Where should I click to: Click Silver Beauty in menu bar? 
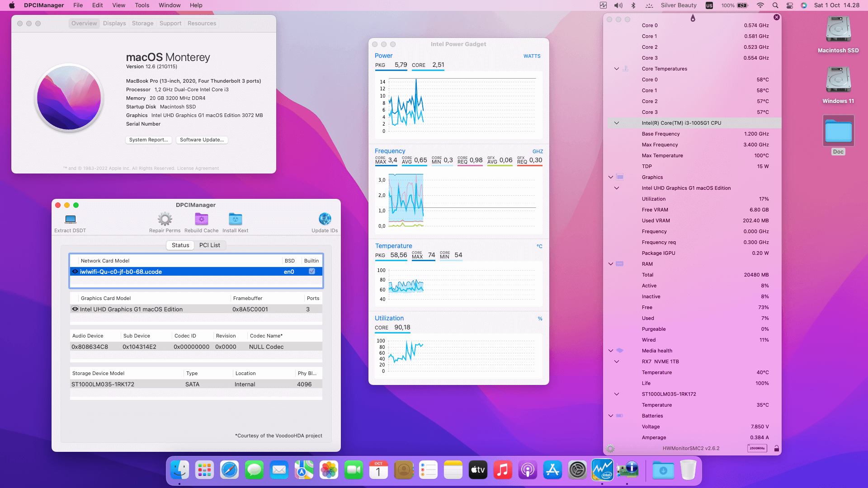678,5
